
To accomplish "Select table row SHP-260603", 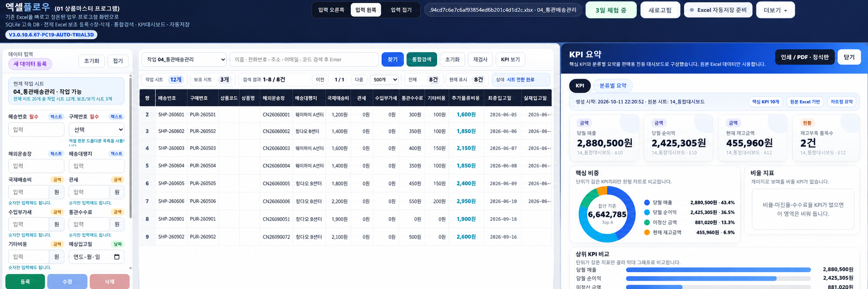I will 345,148.
